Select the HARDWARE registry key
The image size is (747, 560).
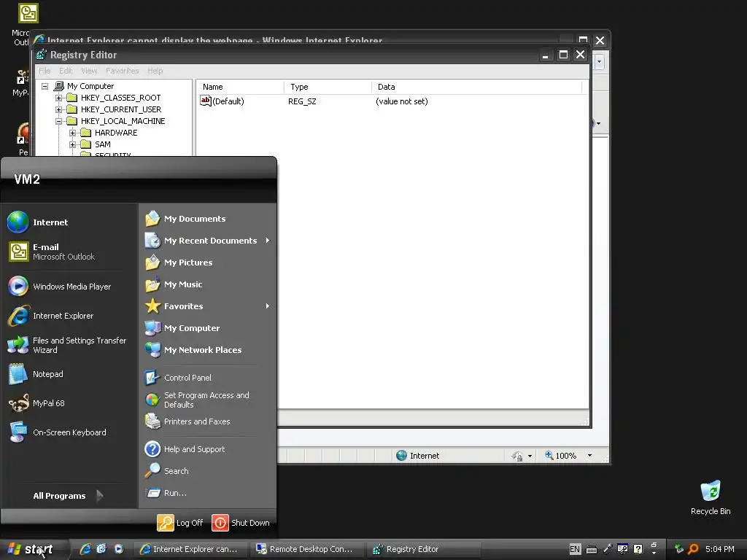116,133
